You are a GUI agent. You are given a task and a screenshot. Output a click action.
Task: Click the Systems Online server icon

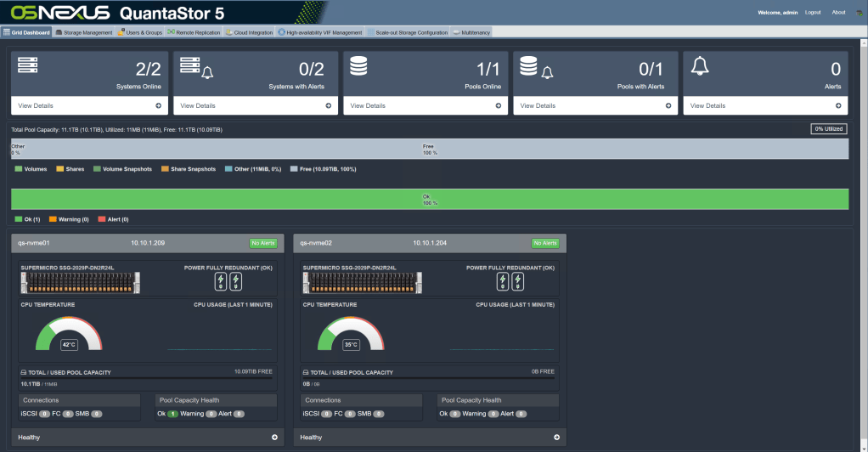pyautogui.click(x=28, y=65)
